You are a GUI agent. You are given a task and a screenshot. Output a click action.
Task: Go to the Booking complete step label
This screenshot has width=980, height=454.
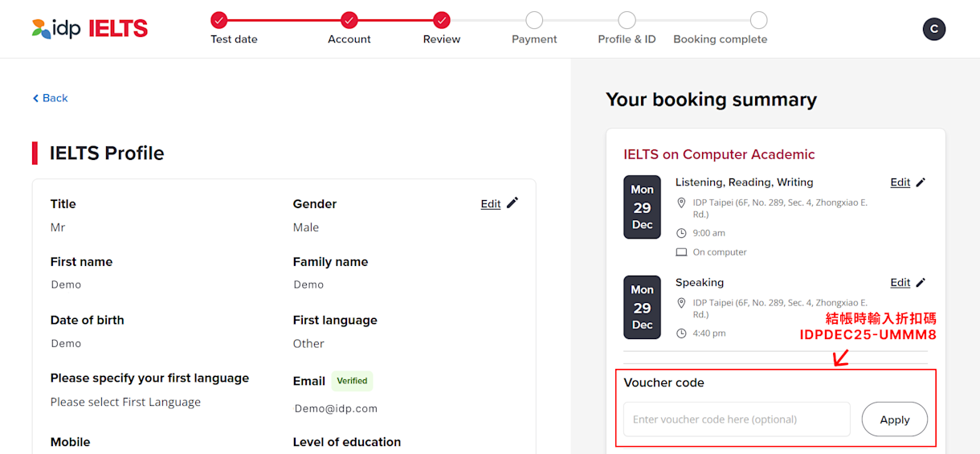click(720, 39)
